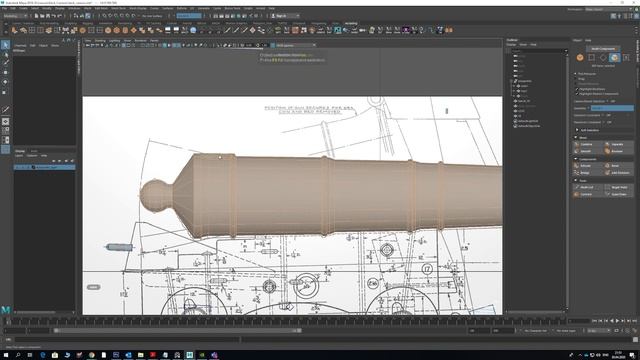
Task: Select the Pick/Marquee radio option
Action: tap(576, 74)
